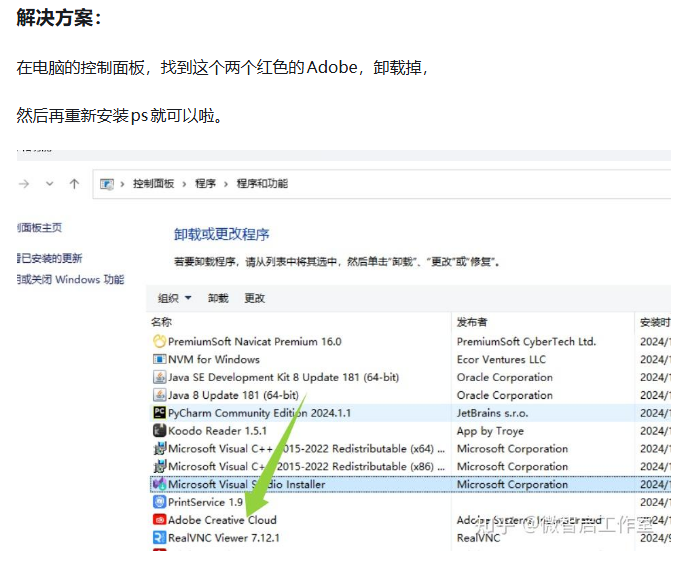The height and width of the screenshot is (568, 688).
Task: Open the 组织 dropdown menu
Action: click(174, 298)
